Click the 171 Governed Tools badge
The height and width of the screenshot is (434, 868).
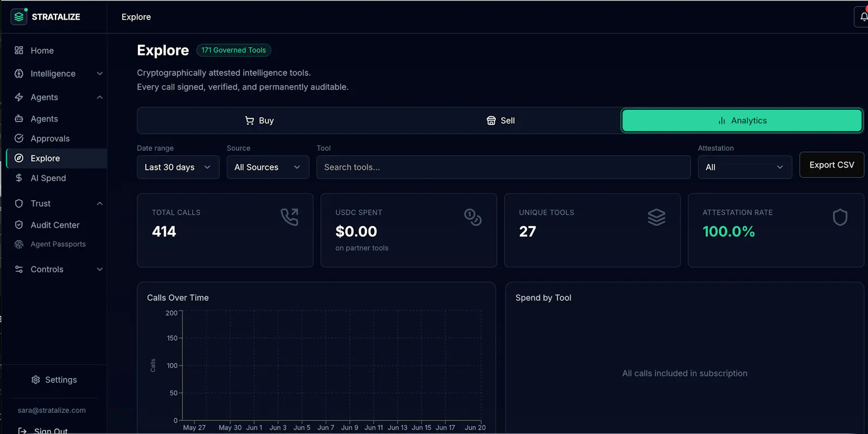234,50
